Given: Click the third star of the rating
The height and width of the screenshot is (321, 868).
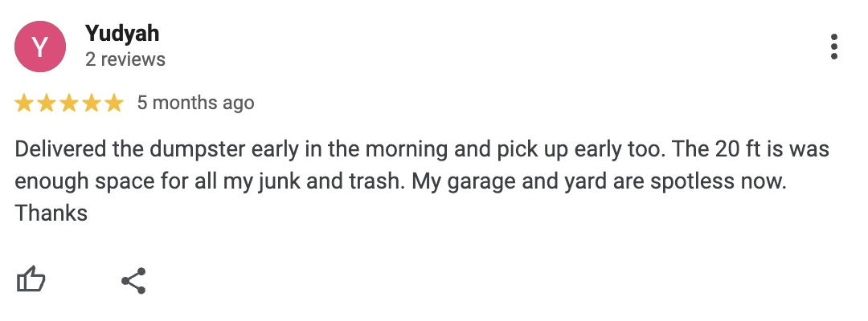Looking at the screenshot, I should pos(69,103).
